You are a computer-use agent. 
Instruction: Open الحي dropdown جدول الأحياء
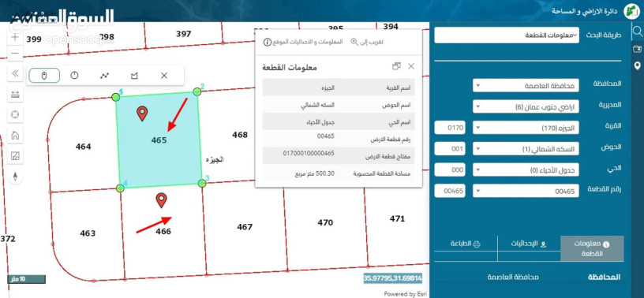[x=526, y=169]
